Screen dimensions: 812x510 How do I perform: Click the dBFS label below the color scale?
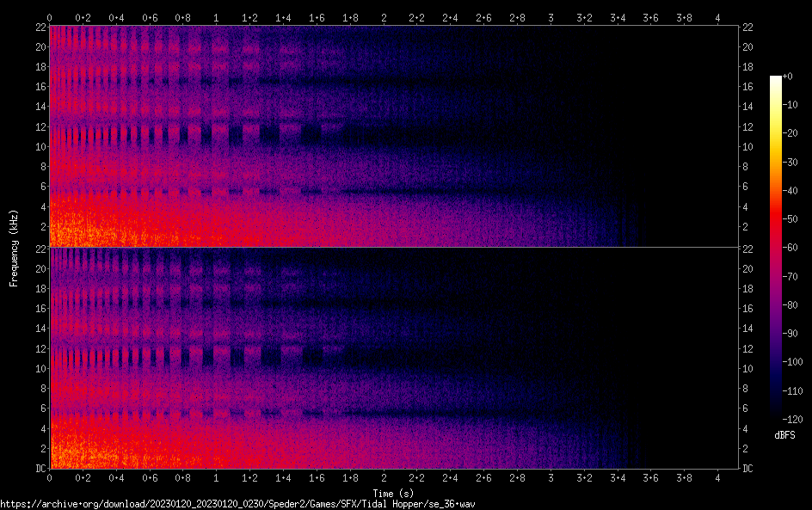click(x=784, y=436)
